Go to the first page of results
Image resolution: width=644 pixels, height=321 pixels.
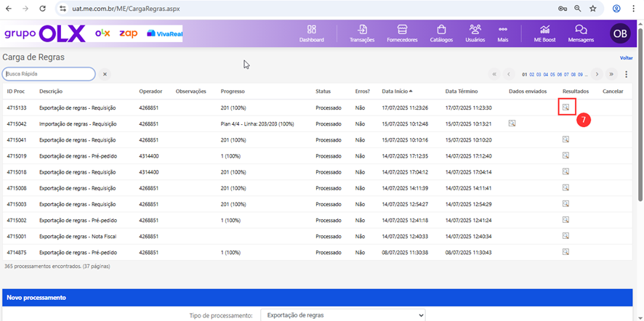pos(494,74)
